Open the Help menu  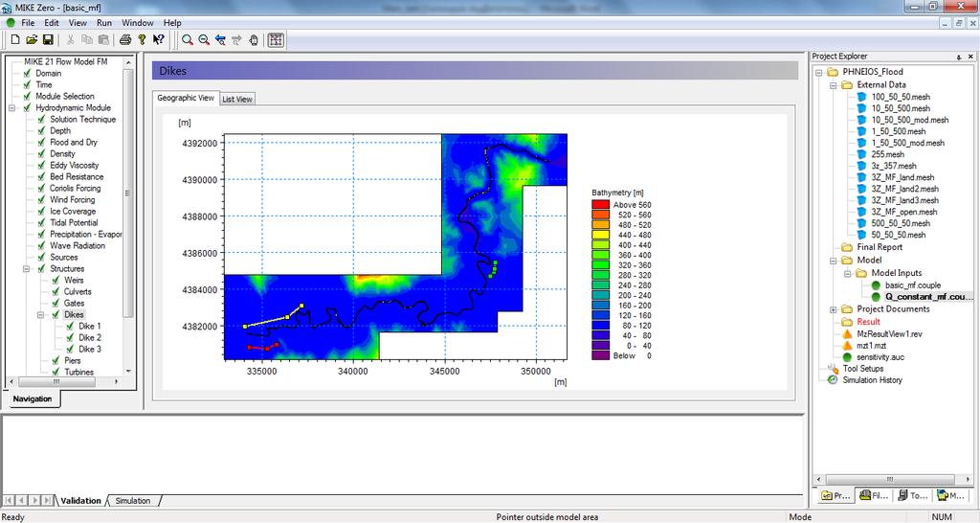tap(172, 23)
